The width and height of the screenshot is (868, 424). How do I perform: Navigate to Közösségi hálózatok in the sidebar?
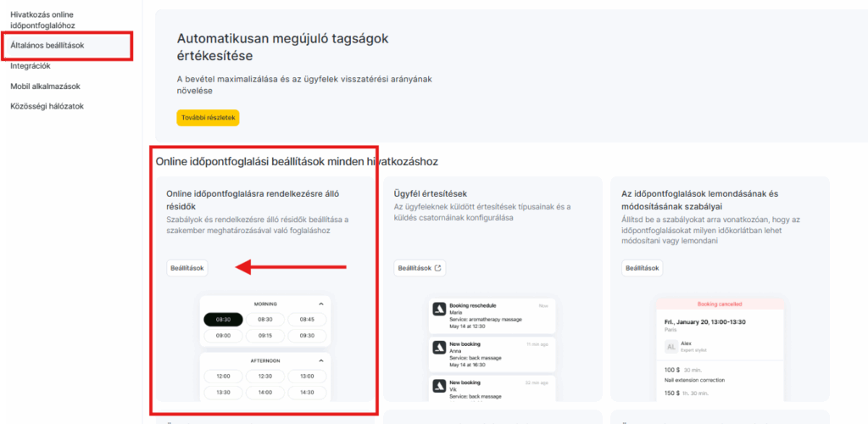coord(47,106)
